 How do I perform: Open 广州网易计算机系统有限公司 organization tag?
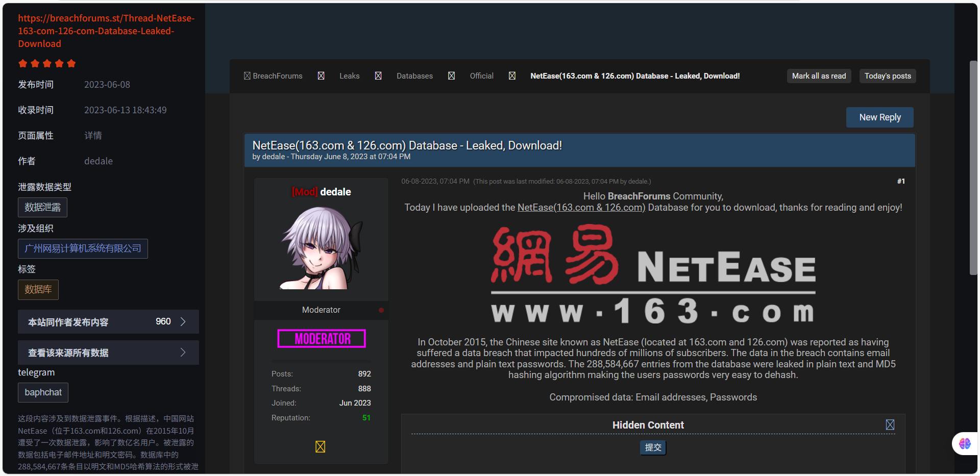(83, 248)
